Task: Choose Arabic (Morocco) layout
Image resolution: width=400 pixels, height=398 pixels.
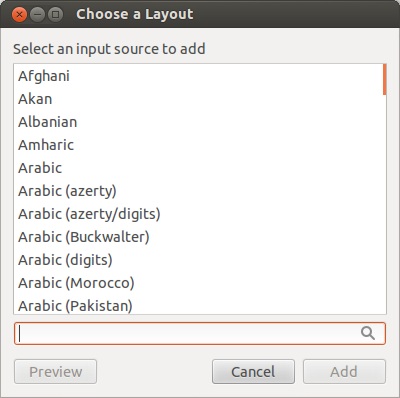Action: pos(199,283)
